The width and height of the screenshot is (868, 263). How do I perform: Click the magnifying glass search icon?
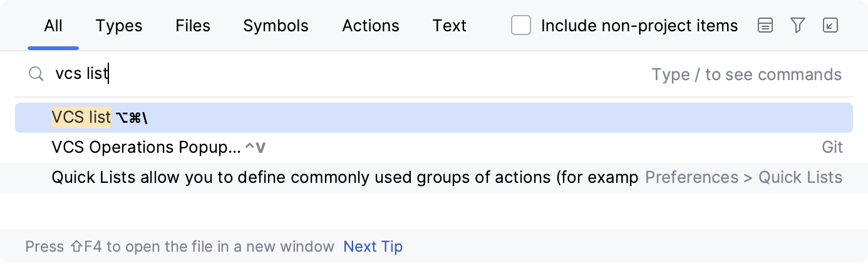[x=36, y=75]
